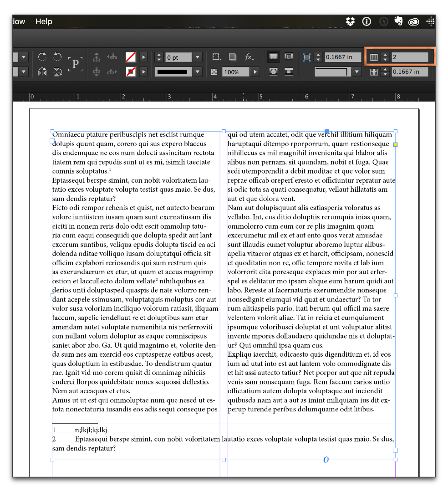The width and height of the screenshot is (448, 492).
Task: Toggle the transparency grid checkerboard icon
Action: (x=214, y=72)
